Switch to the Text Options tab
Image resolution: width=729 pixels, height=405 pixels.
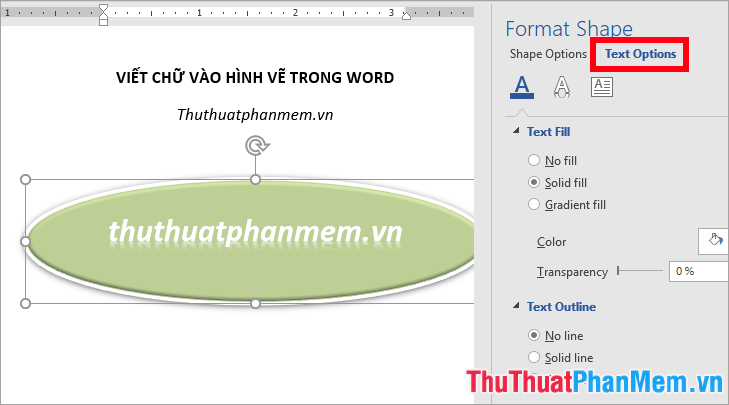[x=640, y=54]
